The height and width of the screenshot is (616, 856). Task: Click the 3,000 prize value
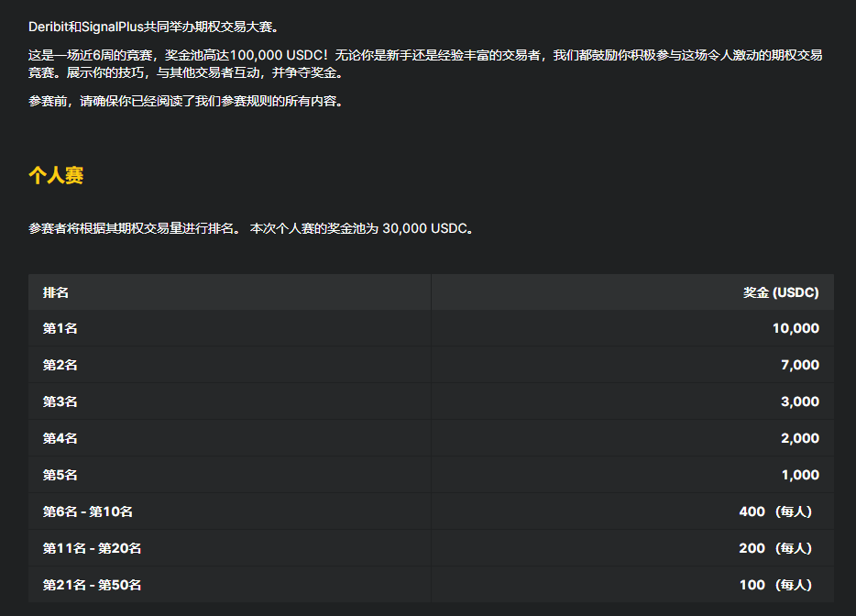(x=800, y=401)
